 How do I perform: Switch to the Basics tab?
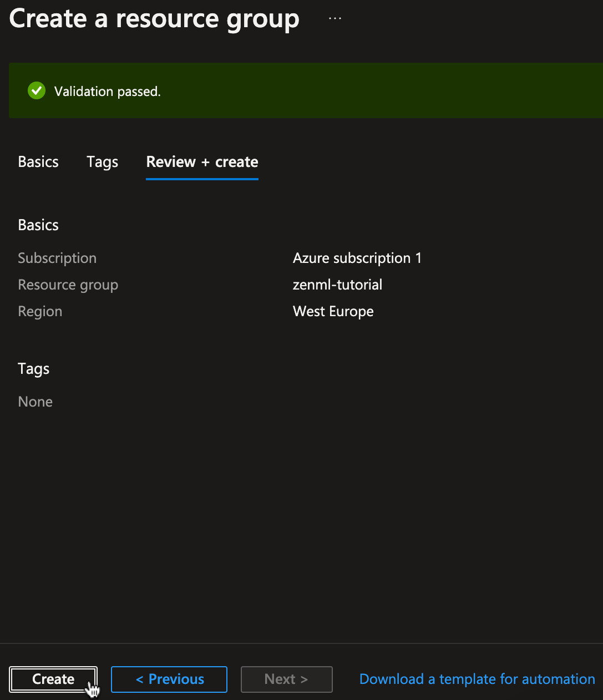[38, 162]
